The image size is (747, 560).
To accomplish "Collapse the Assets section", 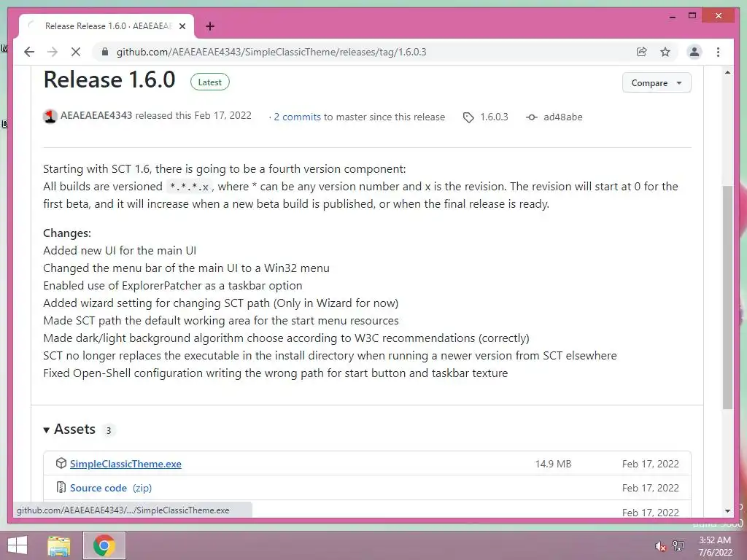I will 69,429.
